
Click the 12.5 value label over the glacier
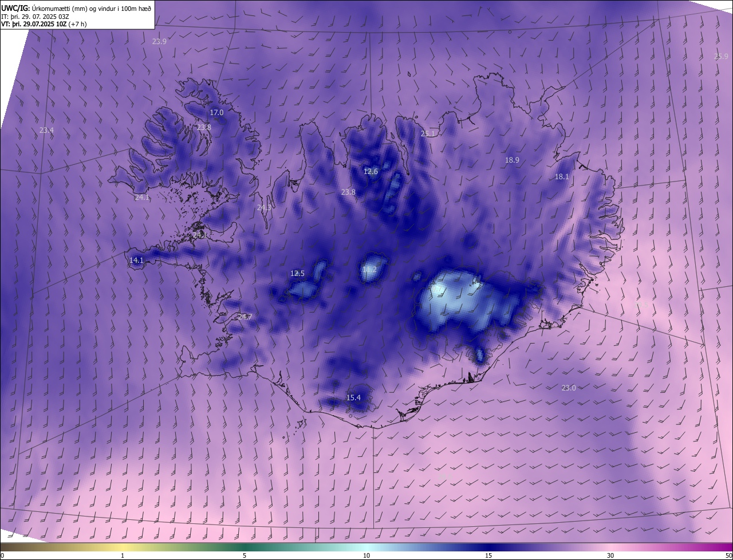click(x=297, y=273)
